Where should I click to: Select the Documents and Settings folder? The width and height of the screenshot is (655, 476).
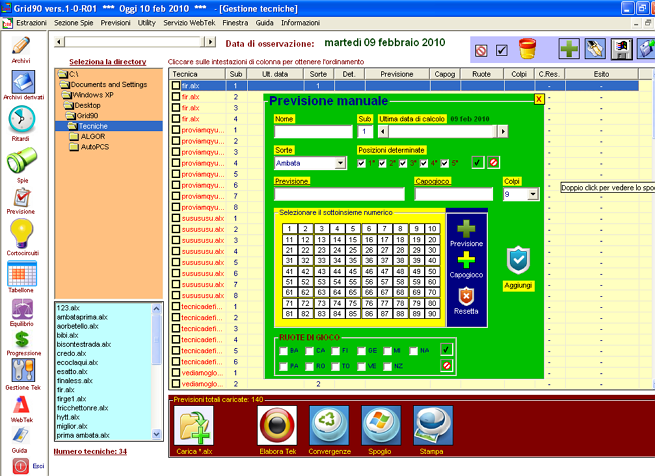point(109,84)
